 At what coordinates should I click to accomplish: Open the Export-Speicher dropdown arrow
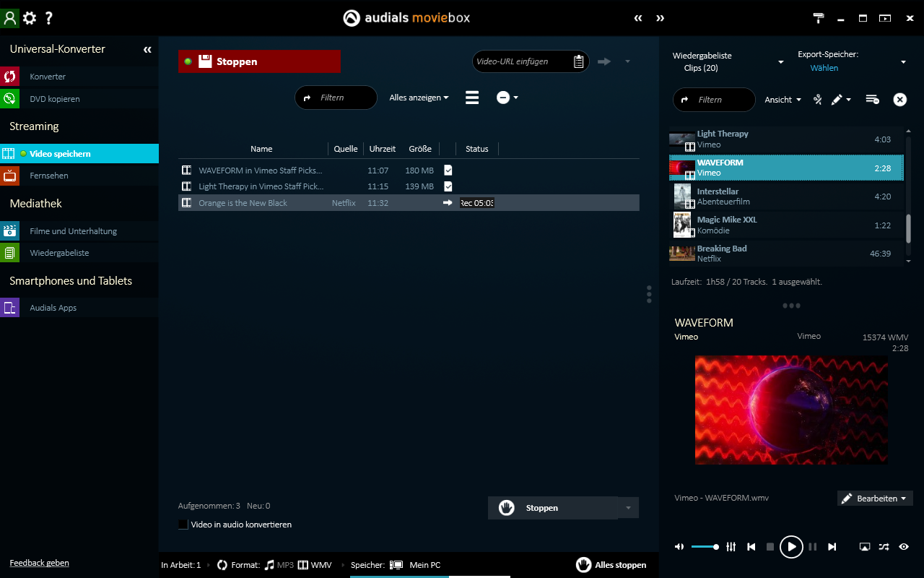[903, 62]
